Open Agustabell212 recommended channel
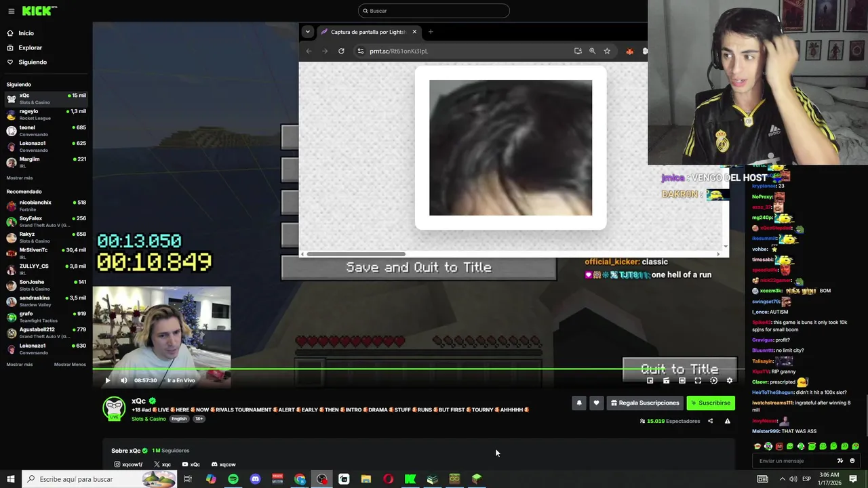868x488 pixels. click(x=46, y=333)
